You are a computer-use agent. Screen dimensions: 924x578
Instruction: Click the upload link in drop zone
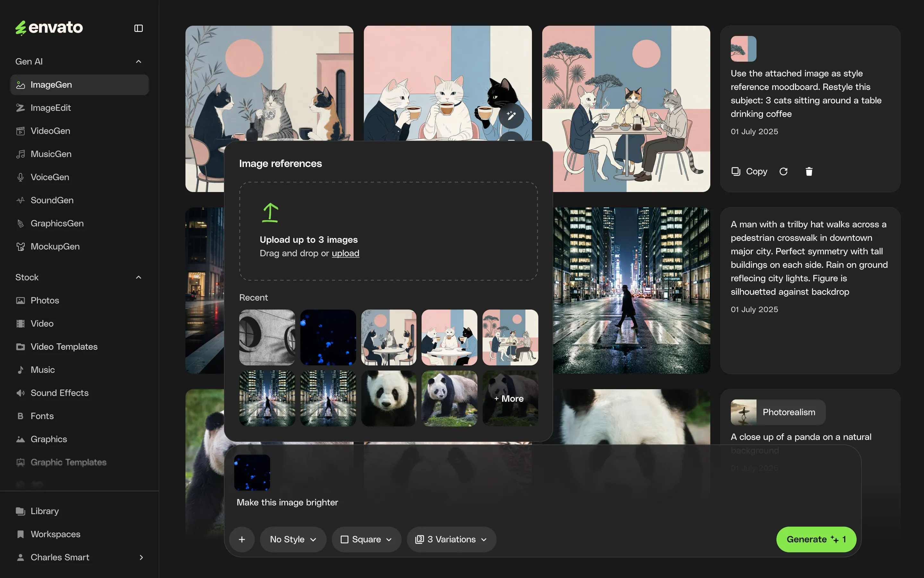345,253
